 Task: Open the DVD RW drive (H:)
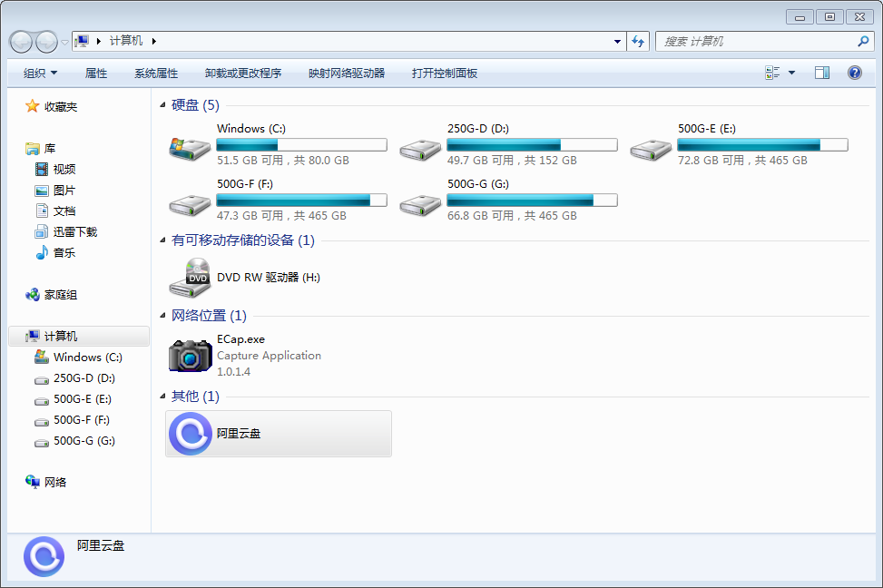pyautogui.click(x=190, y=278)
